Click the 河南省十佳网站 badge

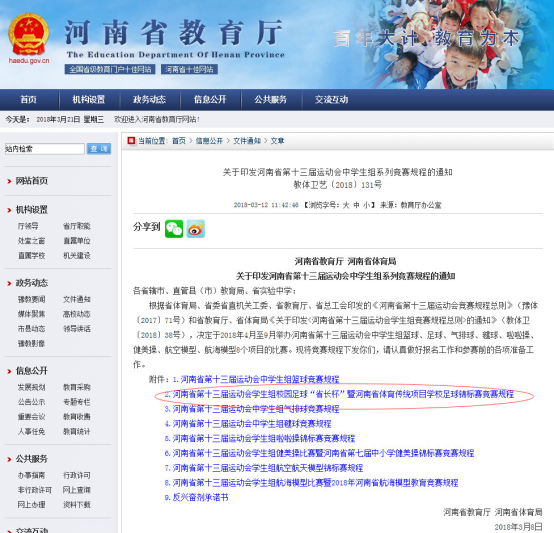coord(189,69)
